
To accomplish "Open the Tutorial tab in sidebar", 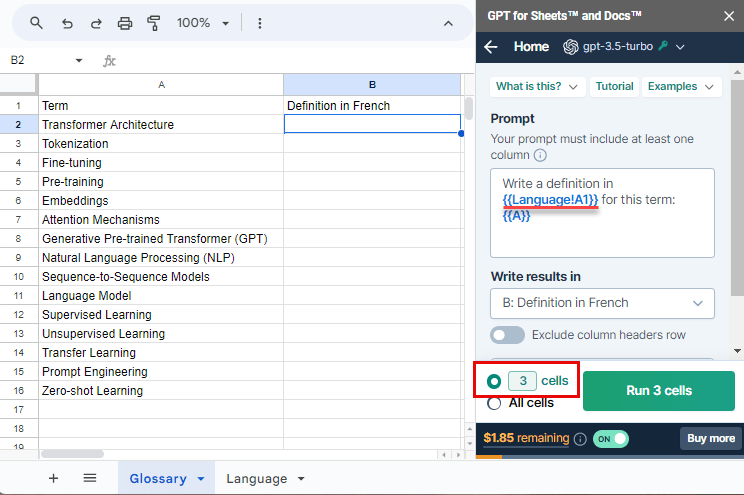I will pyautogui.click(x=614, y=86).
